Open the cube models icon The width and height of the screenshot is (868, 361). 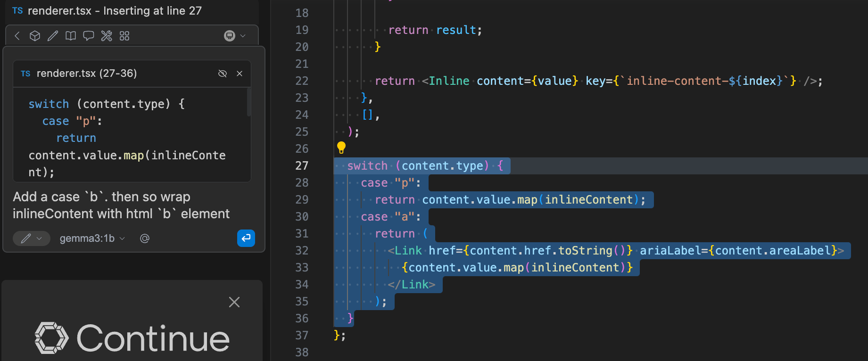pyautogui.click(x=35, y=36)
